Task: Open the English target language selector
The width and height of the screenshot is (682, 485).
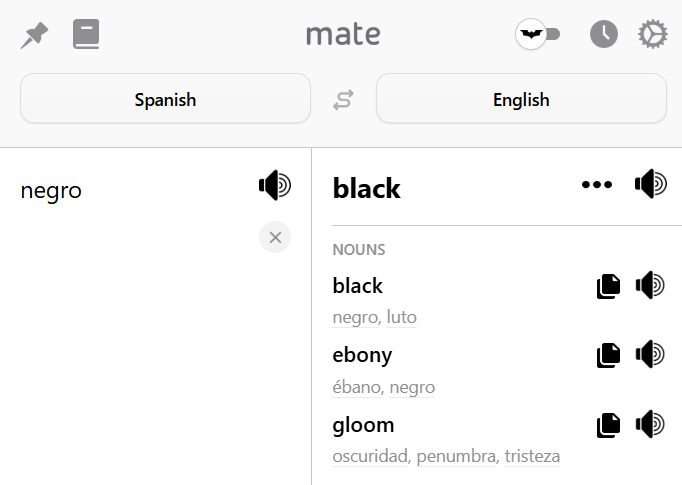Action: pyautogui.click(x=521, y=98)
